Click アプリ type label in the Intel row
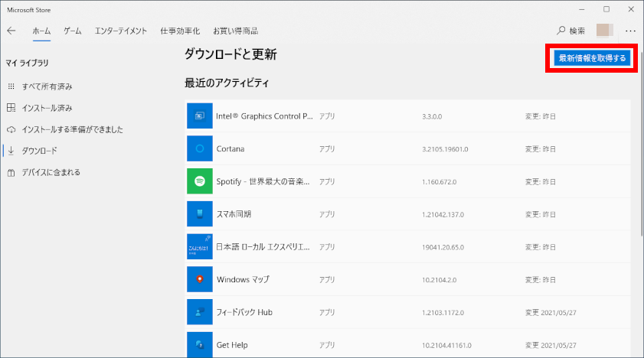The width and height of the screenshot is (644, 358). (327, 116)
